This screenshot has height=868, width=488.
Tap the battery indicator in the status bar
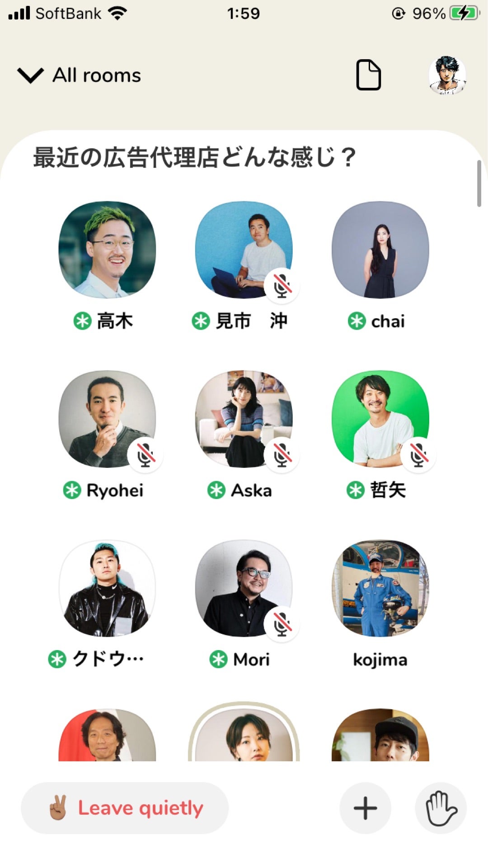click(x=465, y=14)
